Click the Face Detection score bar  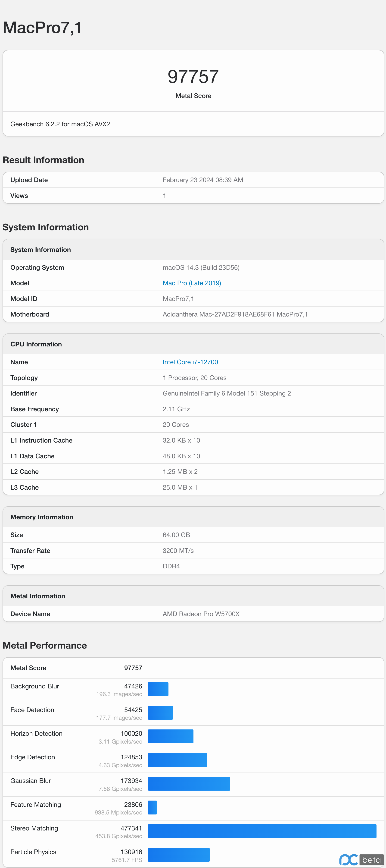click(x=160, y=713)
